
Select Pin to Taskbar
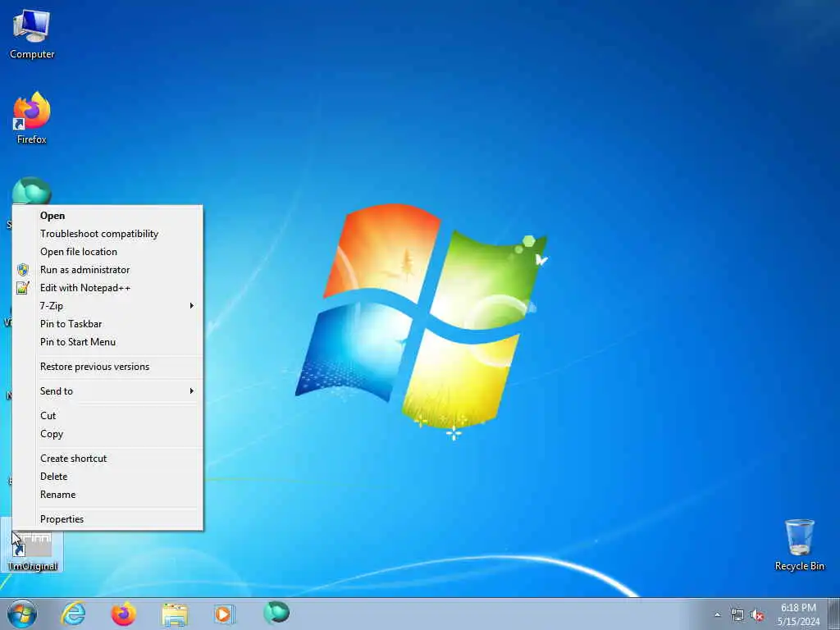(107, 323)
